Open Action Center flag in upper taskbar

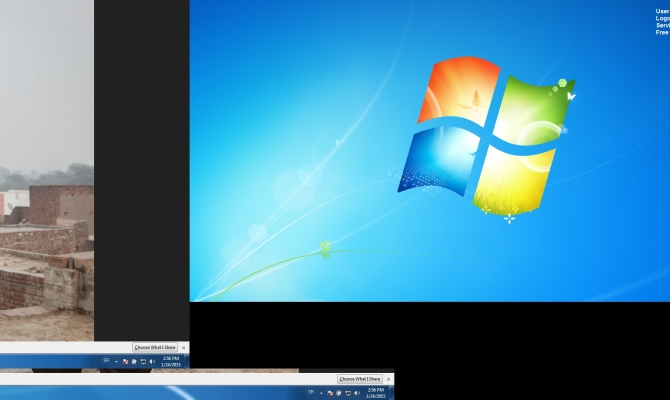tap(125, 360)
